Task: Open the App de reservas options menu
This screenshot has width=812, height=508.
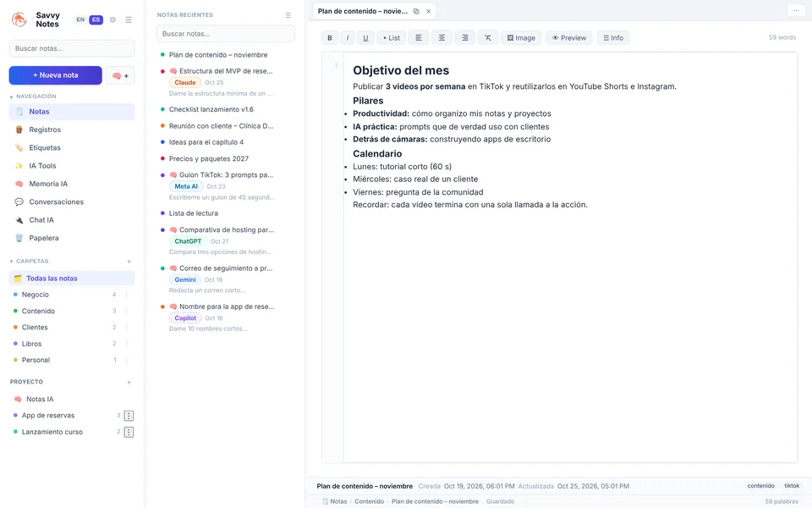Action: [x=129, y=416]
